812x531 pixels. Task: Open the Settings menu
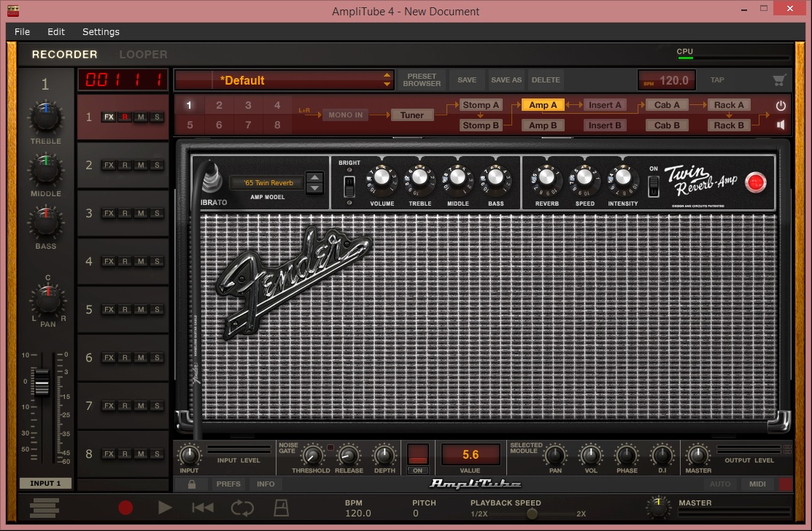[101, 31]
